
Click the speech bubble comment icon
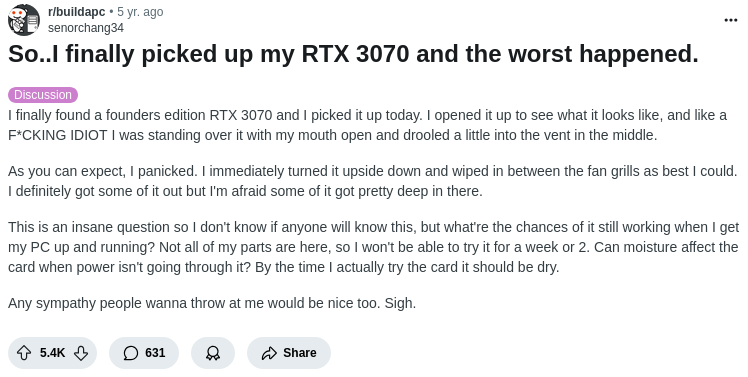click(131, 353)
